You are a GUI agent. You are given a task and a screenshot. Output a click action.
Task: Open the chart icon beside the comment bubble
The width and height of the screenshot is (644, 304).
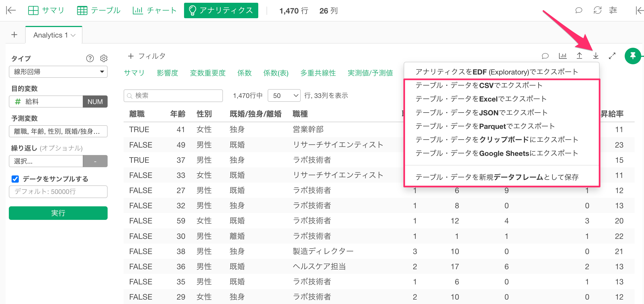click(x=563, y=56)
